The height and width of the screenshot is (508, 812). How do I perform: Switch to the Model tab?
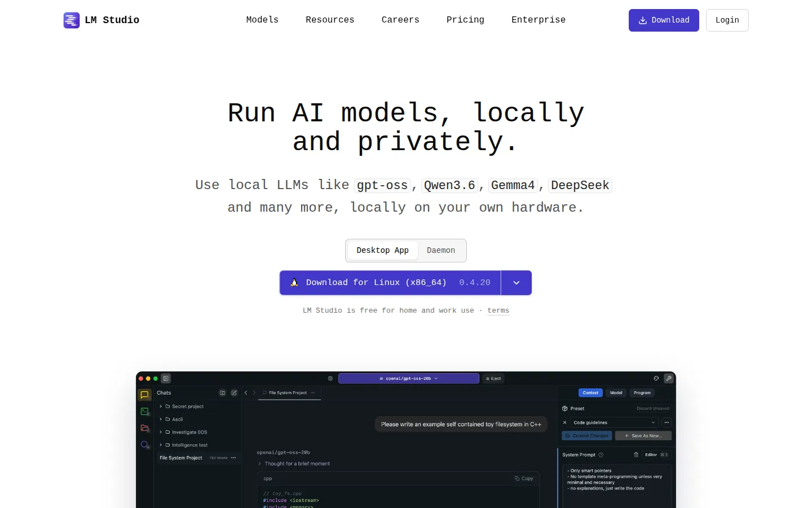(x=616, y=393)
